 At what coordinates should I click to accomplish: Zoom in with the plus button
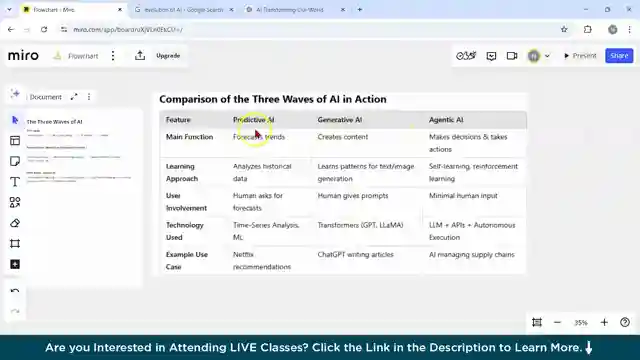[604, 322]
